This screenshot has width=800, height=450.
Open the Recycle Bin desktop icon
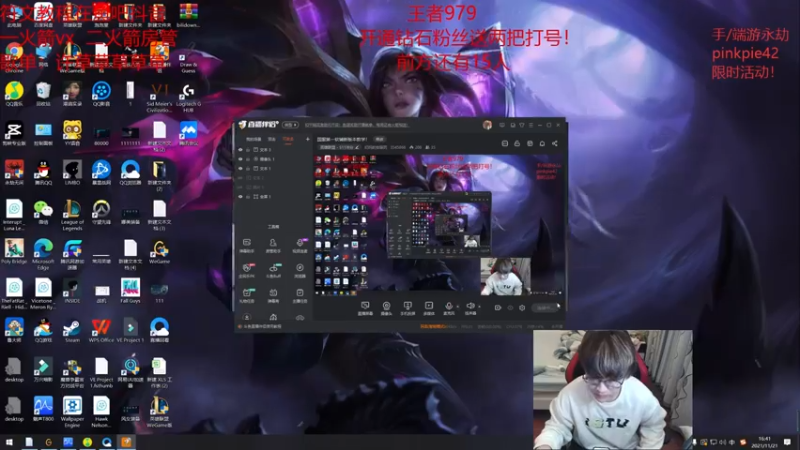43,94
